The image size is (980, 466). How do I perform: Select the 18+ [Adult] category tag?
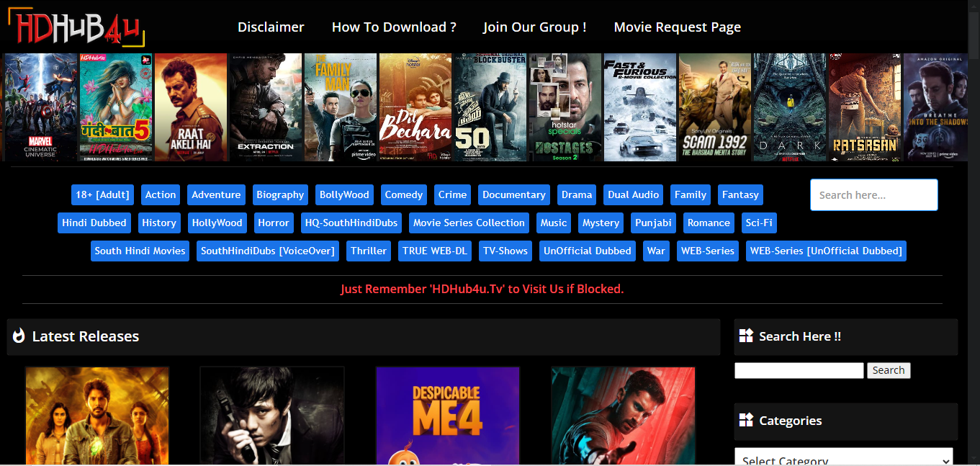point(102,194)
